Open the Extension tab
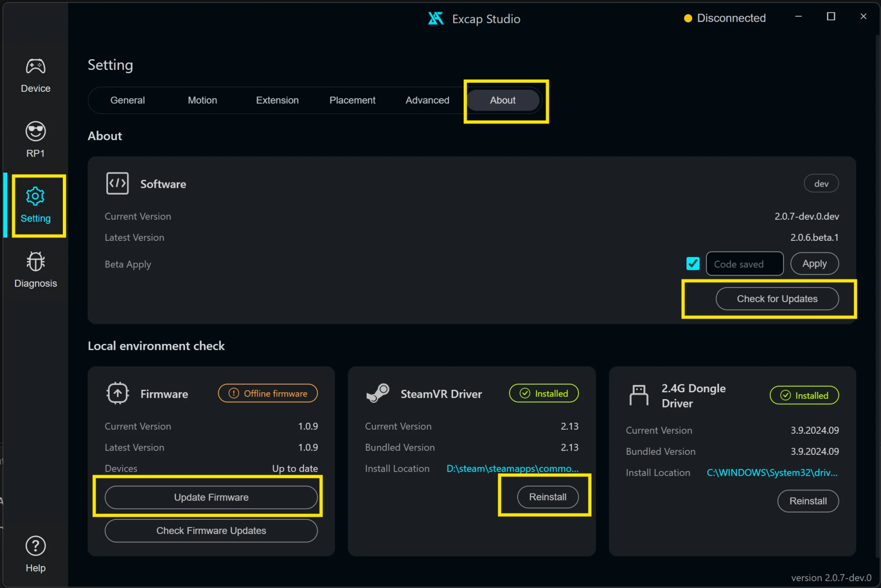This screenshot has height=588, width=881. coord(277,100)
